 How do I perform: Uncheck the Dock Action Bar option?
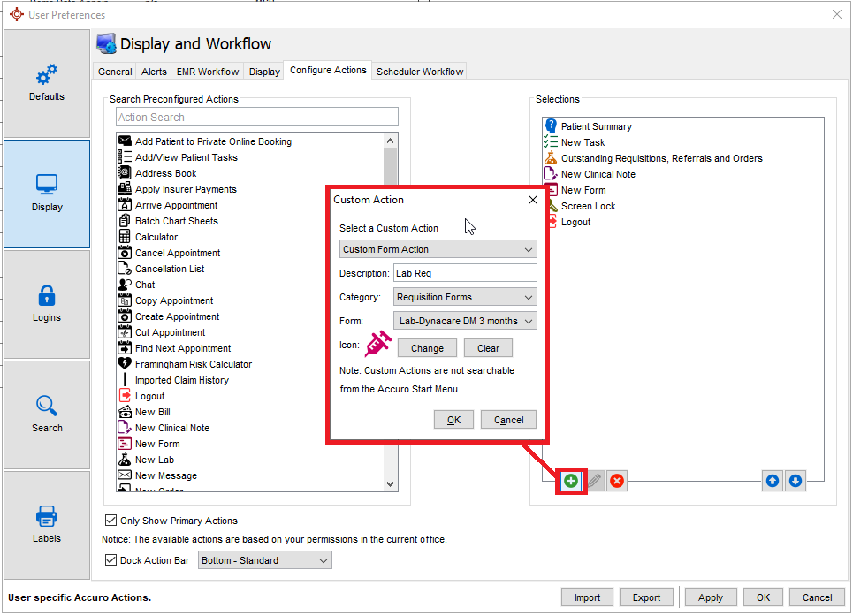[111, 560]
